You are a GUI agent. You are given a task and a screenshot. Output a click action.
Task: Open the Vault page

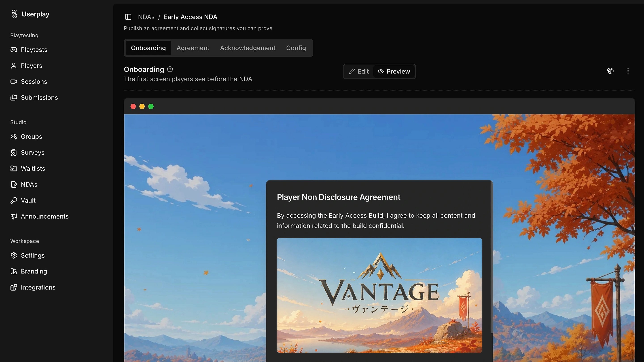(28, 200)
